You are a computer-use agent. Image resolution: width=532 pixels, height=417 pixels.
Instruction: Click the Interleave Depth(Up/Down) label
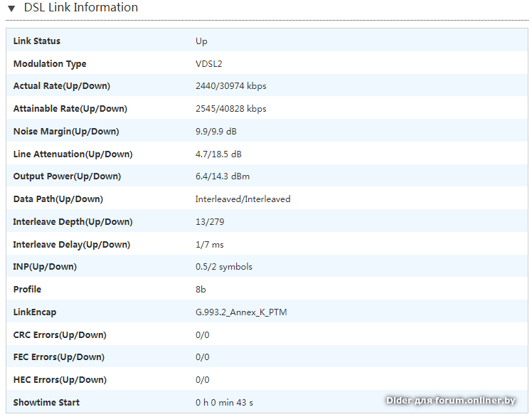(73, 222)
